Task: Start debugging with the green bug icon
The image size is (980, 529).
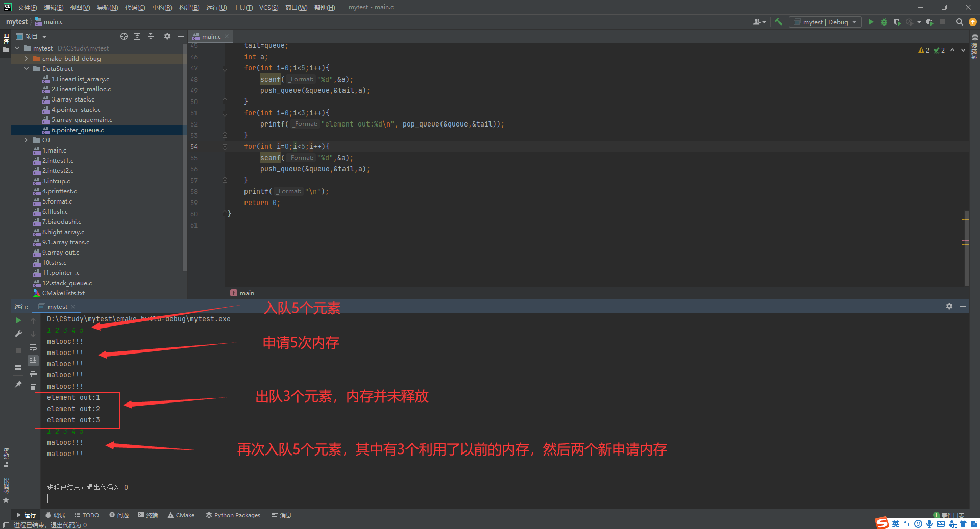Action: [884, 22]
